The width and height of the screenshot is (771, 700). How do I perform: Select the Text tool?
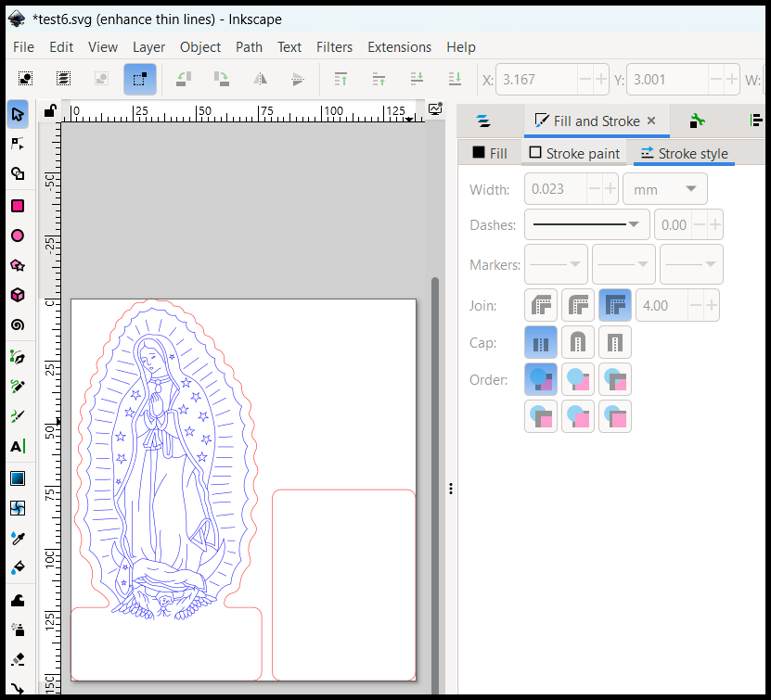click(x=17, y=447)
